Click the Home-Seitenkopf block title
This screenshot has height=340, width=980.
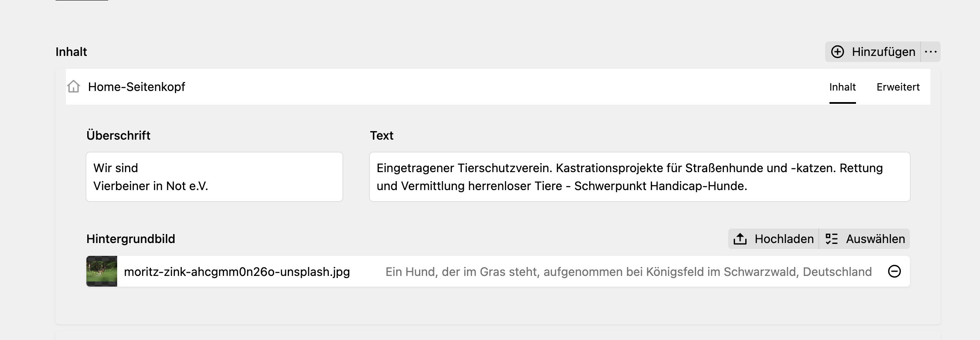[x=136, y=87]
